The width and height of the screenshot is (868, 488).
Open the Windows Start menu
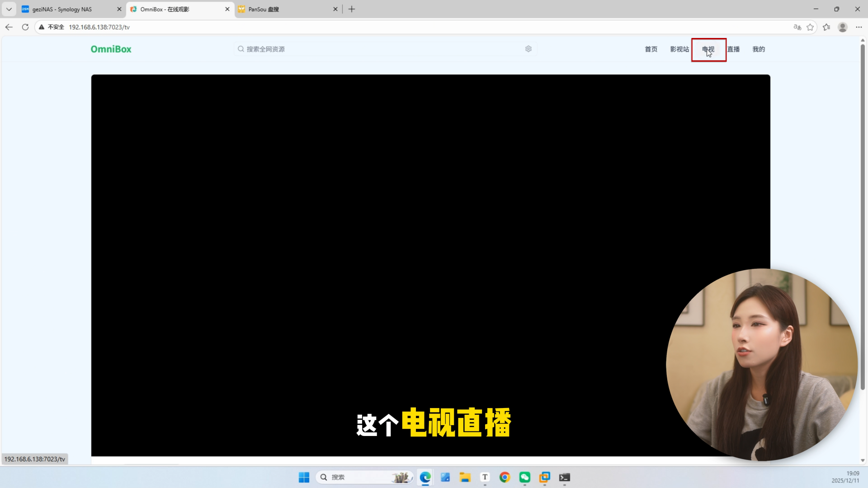[x=304, y=477]
